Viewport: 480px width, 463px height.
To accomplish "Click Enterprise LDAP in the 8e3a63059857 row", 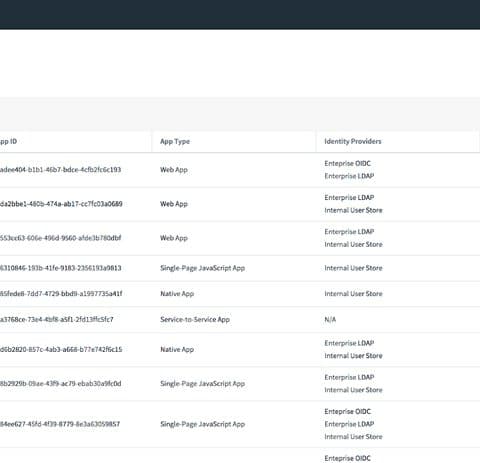I will [349, 424].
